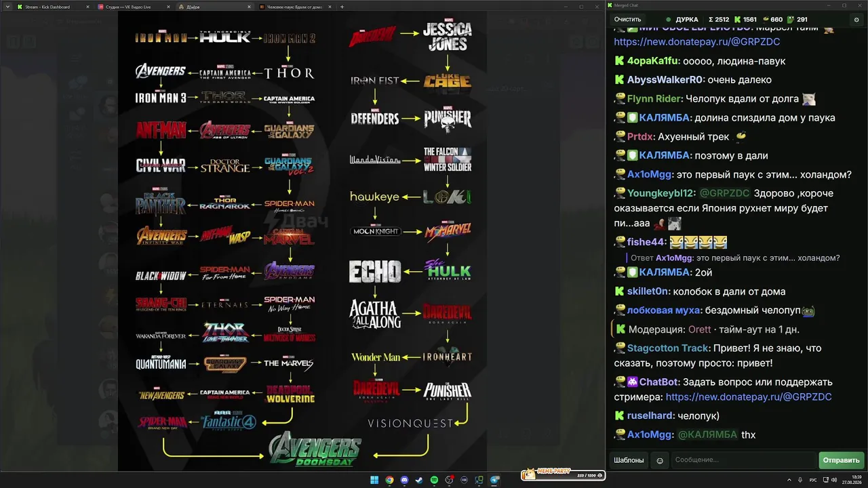
Task: Select the Д[ш]ра browser tab
Action: [214, 7]
